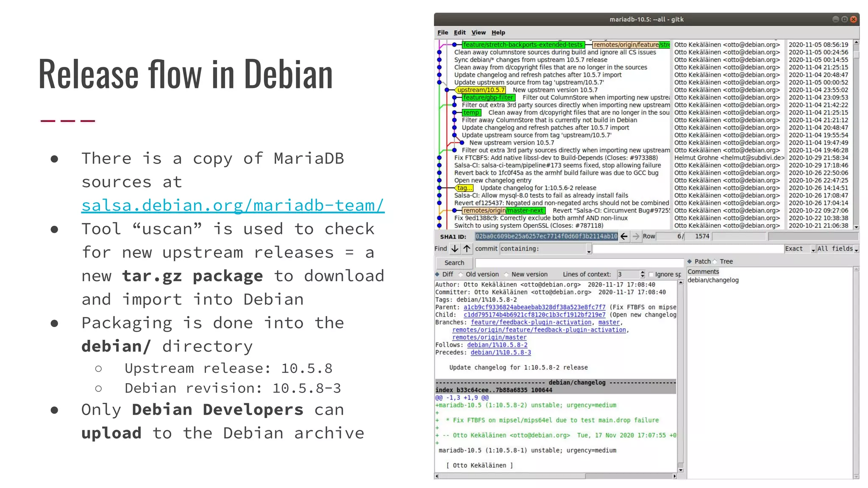This screenshot has height=488, width=868.
Task: Click the input field next to Search
Action: [579, 263]
